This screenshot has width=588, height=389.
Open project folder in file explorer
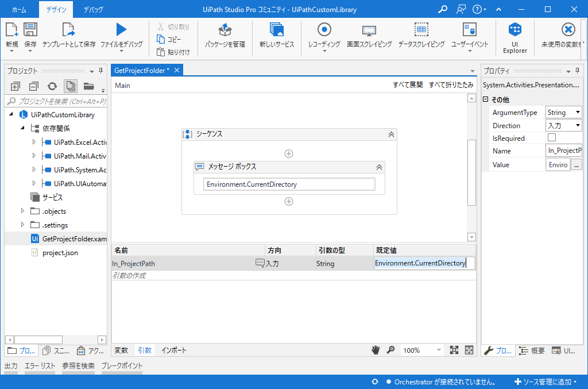(x=89, y=87)
